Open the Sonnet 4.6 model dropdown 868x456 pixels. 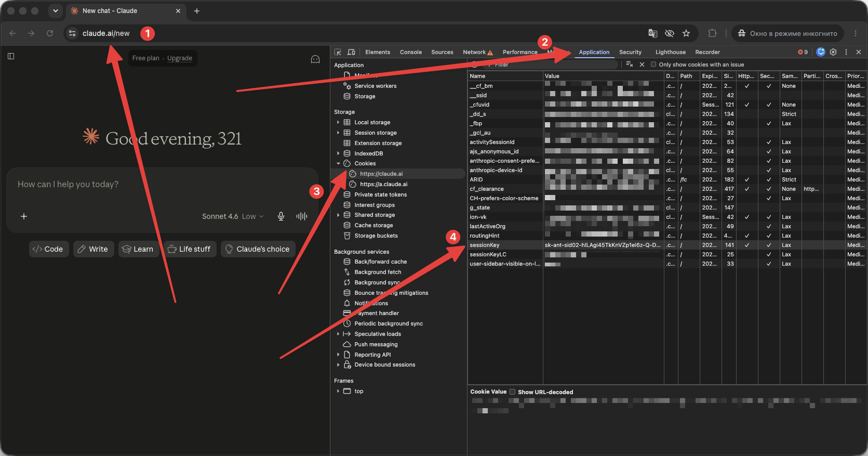coord(233,216)
